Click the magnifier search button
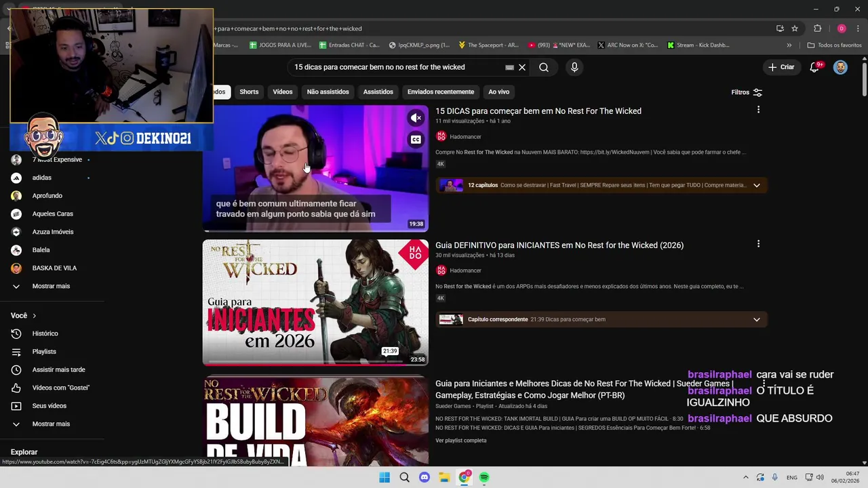This screenshot has width=868, height=488. [x=544, y=67]
